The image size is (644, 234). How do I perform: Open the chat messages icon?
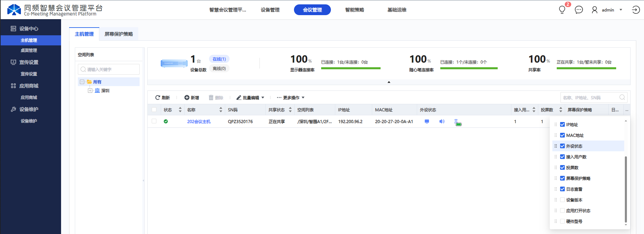579,10
